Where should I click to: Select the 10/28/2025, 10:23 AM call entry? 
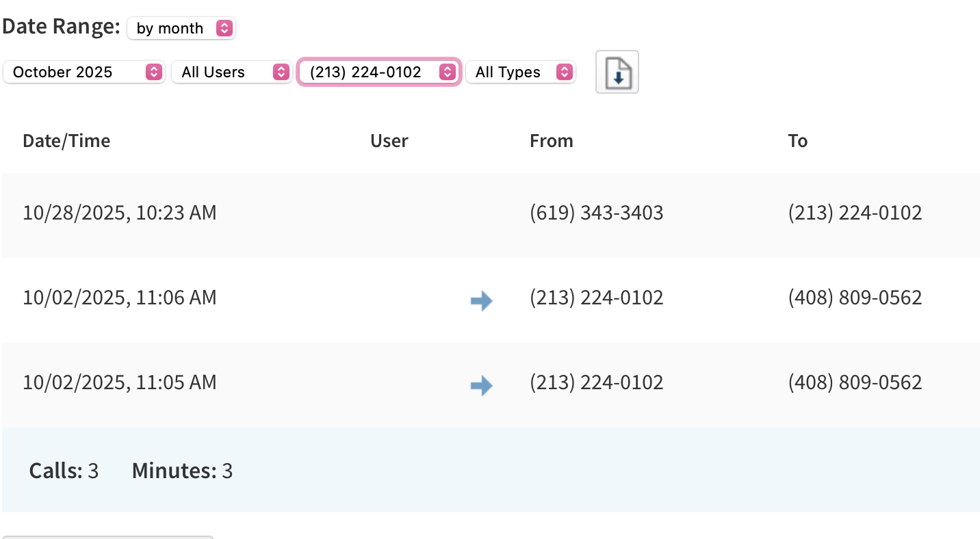coord(120,213)
